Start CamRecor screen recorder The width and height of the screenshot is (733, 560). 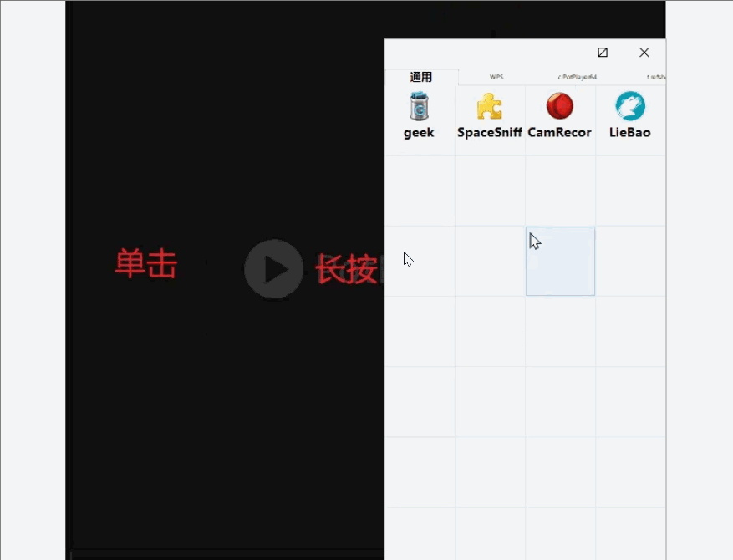[x=559, y=113]
